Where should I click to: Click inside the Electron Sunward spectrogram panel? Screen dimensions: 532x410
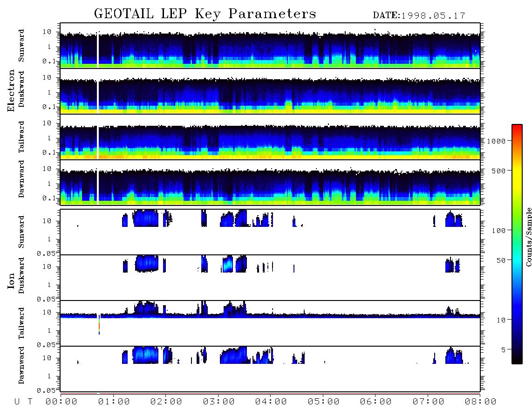click(270, 46)
